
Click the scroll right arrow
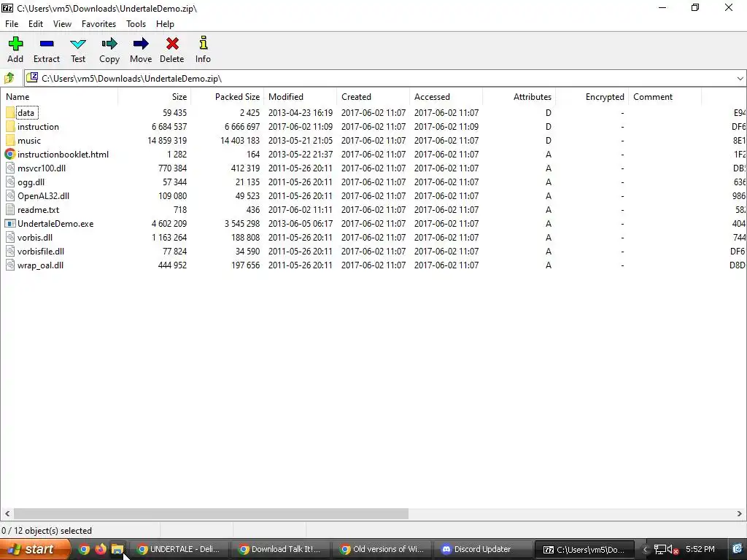740,514
